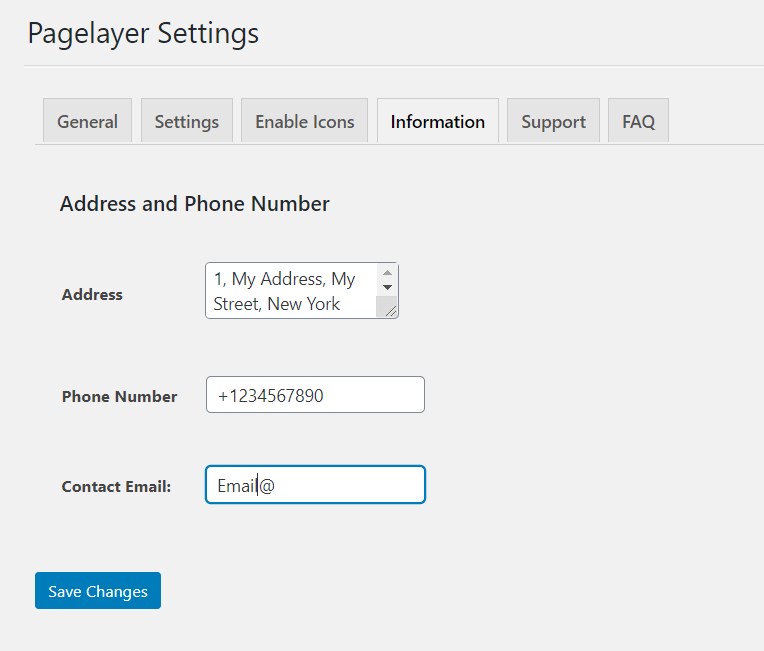Click the Address and Phone Number heading
The width and height of the screenshot is (764, 651).
pyautogui.click(x=195, y=204)
